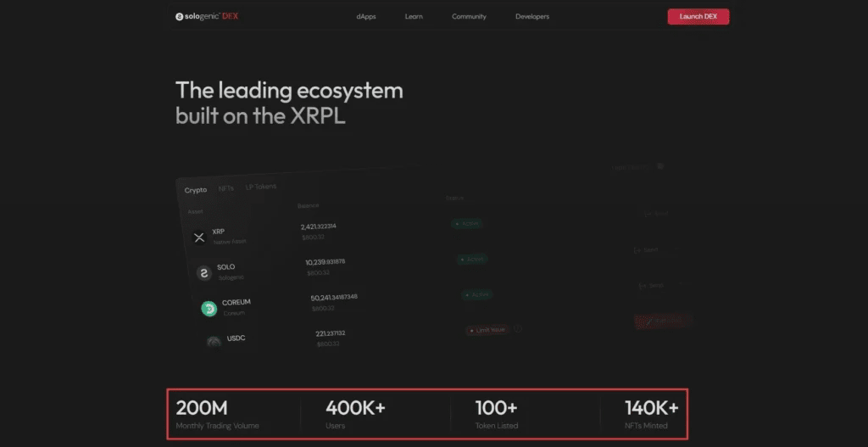Click the Send button in COREUM row
This screenshot has width=868, height=447.
pos(651,286)
